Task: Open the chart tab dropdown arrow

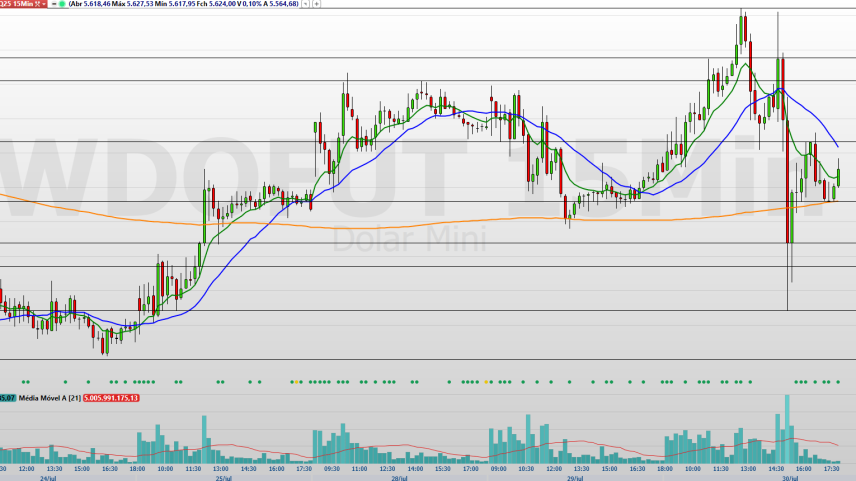Action: point(44,4)
